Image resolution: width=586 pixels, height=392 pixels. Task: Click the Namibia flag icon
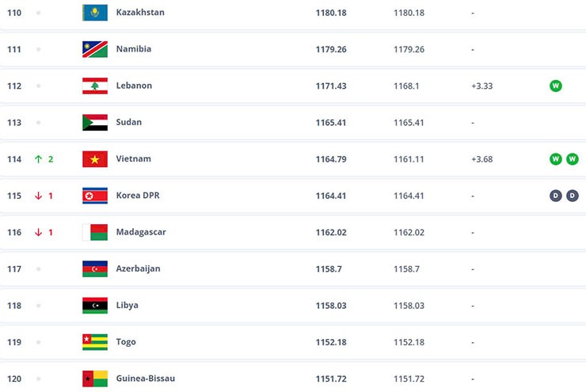(95, 49)
